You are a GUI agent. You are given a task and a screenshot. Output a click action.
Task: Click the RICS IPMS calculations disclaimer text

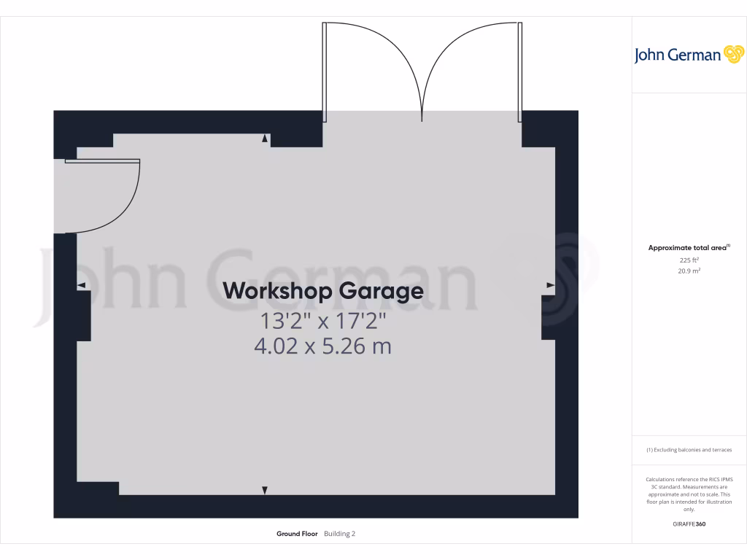[x=689, y=494]
